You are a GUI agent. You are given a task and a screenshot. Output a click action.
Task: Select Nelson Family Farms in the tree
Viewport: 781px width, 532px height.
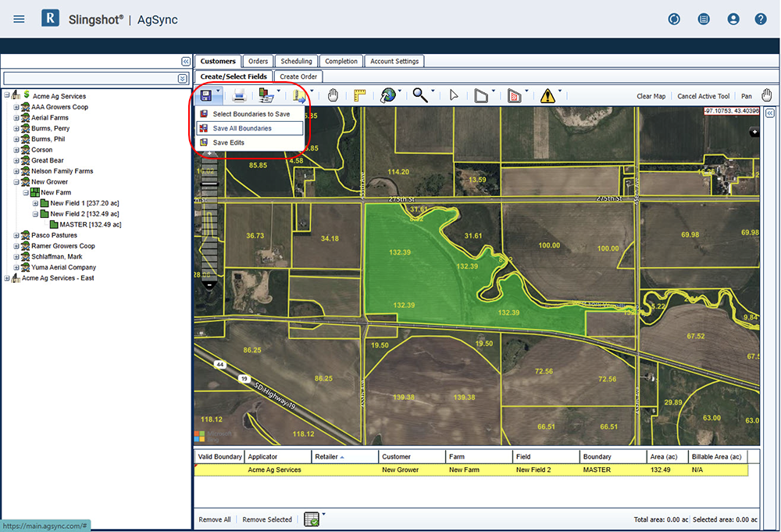coord(62,171)
